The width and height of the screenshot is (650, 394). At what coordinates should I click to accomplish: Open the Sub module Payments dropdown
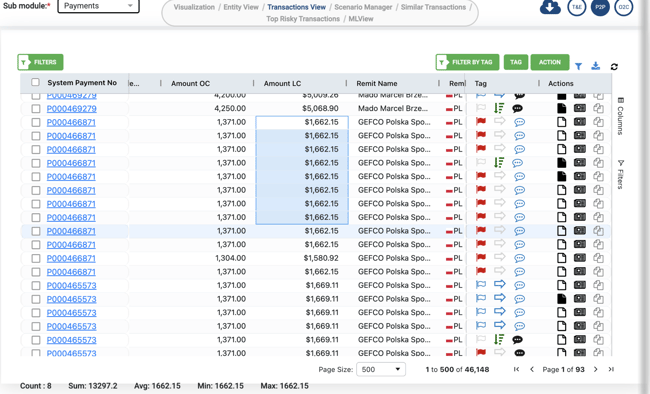[98, 6]
